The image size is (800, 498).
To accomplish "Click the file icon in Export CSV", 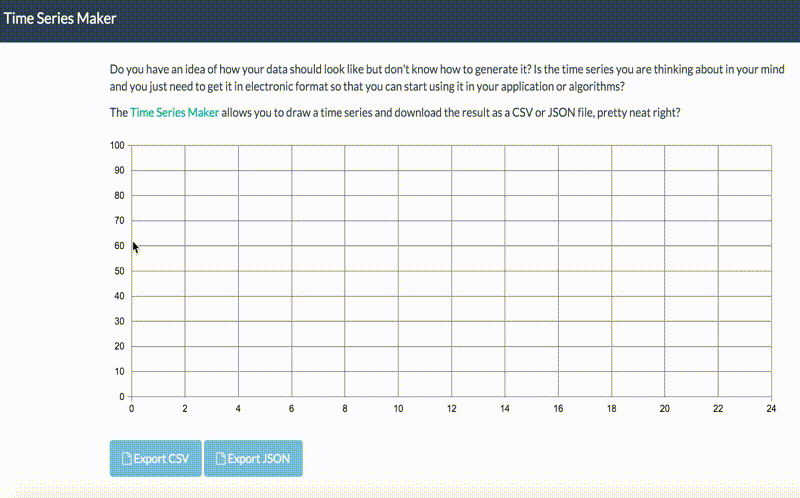I will click(126, 459).
